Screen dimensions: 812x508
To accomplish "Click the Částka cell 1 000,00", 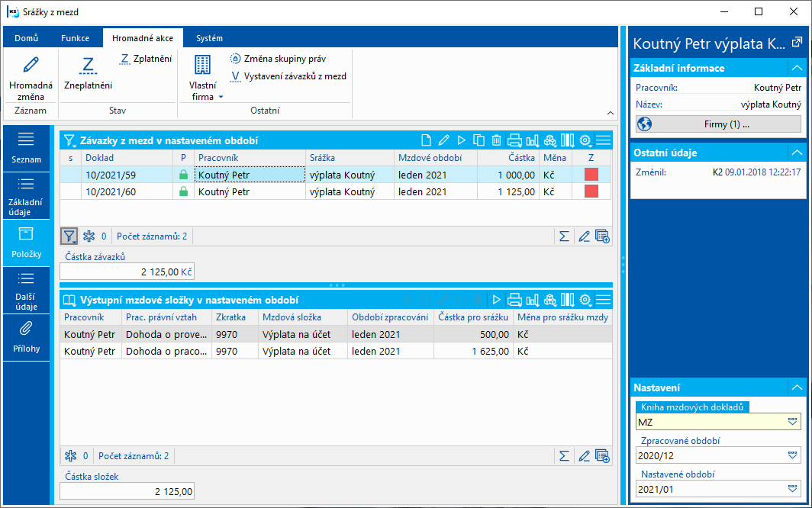I will pos(508,175).
